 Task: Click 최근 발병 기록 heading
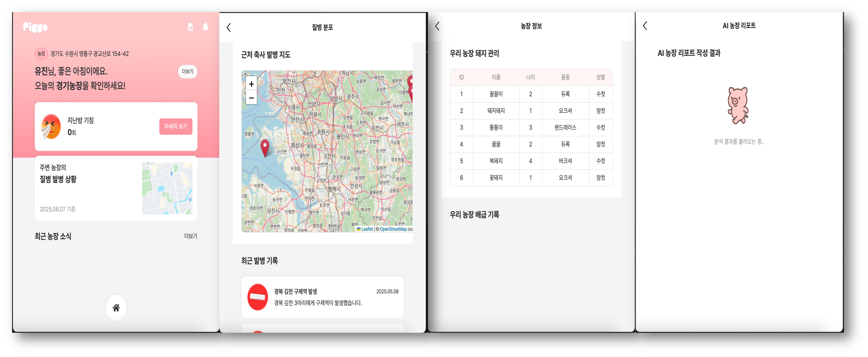click(259, 261)
